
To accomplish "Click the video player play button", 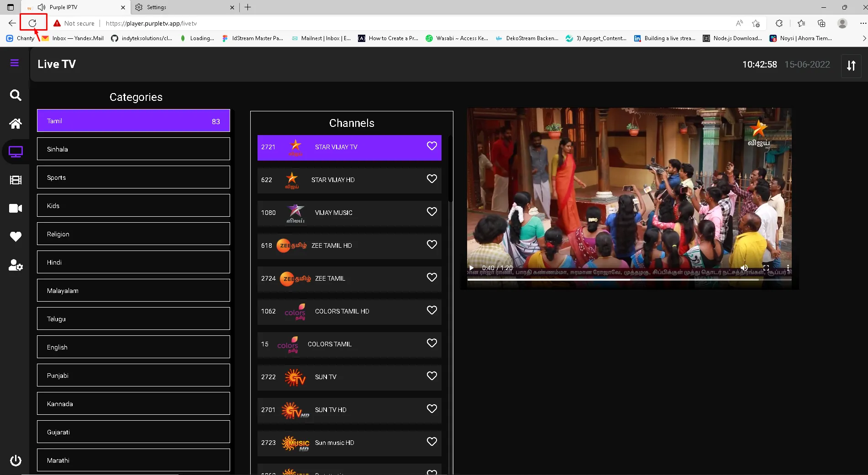I will [x=472, y=268].
